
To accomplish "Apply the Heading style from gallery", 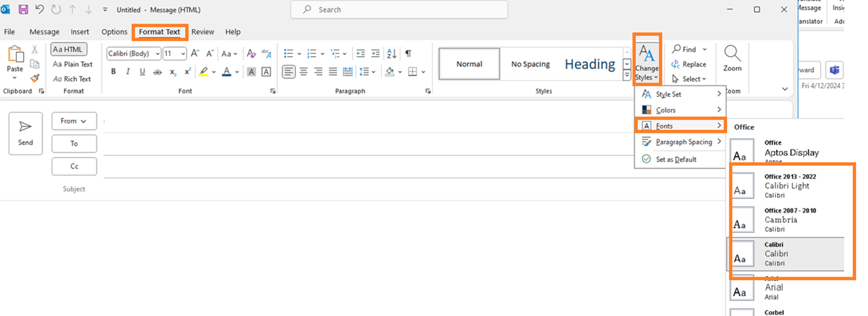I will tap(590, 64).
